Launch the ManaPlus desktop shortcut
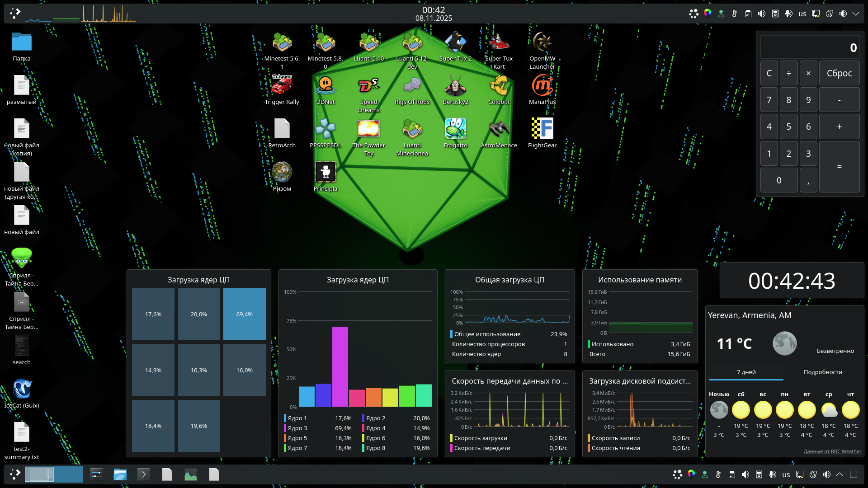 point(542,86)
